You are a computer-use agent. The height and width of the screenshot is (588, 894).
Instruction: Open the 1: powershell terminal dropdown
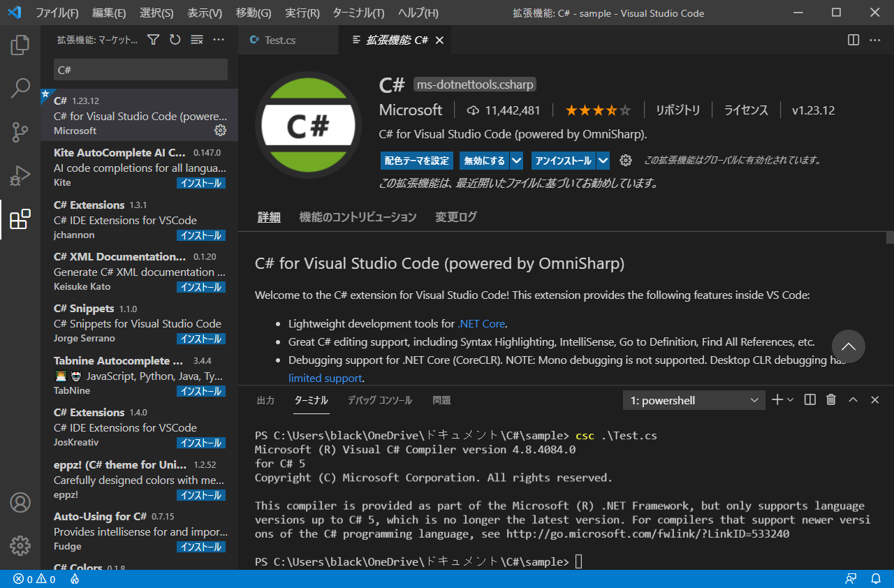[x=693, y=399]
